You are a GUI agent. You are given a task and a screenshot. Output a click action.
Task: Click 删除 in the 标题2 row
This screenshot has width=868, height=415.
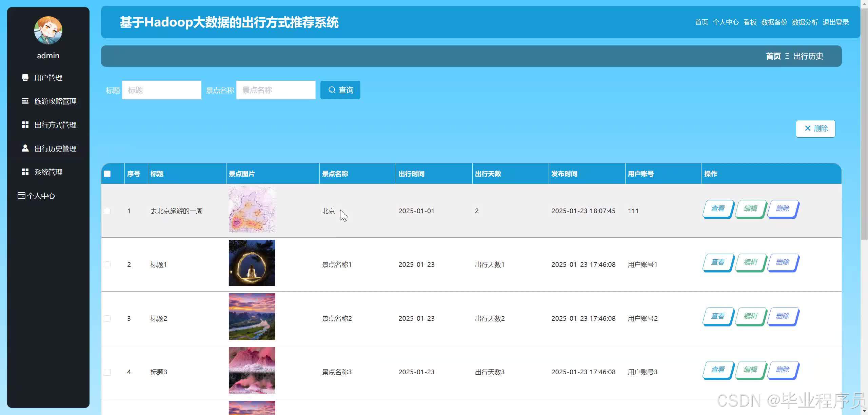pyautogui.click(x=783, y=316)
